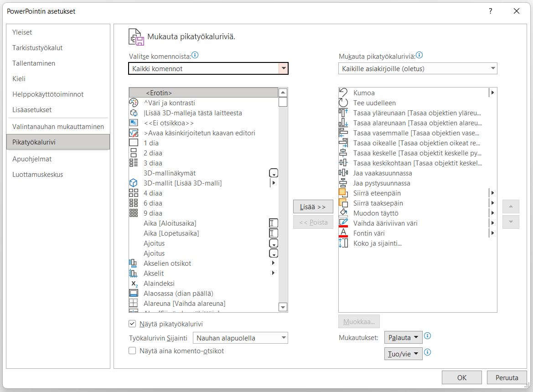533x392 pixels.
Task: Click the 6 diaa grid icon
Action: coord(134,203)
